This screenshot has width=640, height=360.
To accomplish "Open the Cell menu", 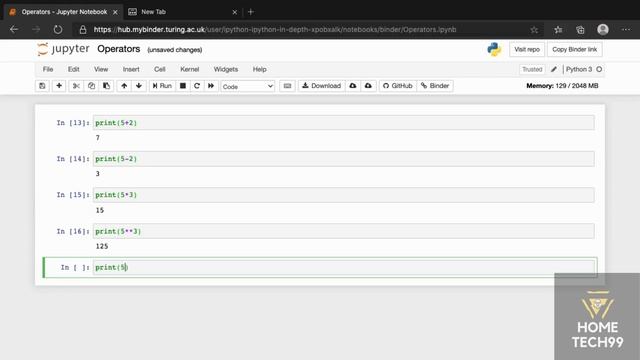I will click(160, 69).
